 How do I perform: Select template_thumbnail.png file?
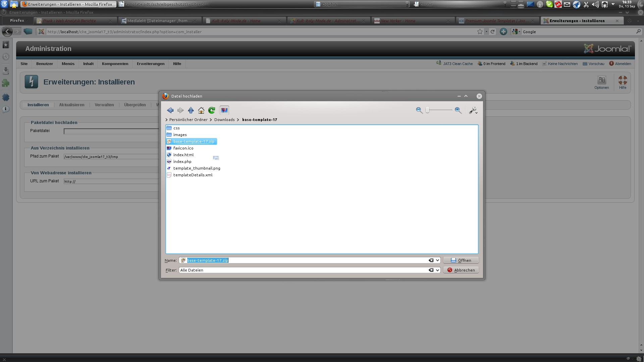click(x=194, y=168)
